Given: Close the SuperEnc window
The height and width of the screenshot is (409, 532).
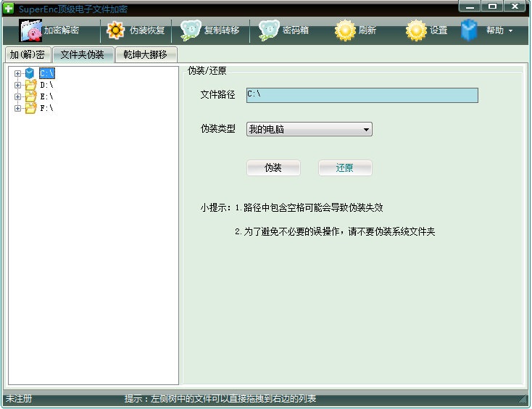Looking at the screenshot, I should pos(515,6).
